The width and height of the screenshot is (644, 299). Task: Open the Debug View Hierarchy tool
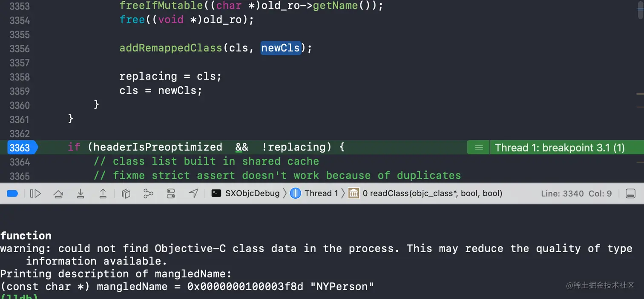(x=126, y=194)
